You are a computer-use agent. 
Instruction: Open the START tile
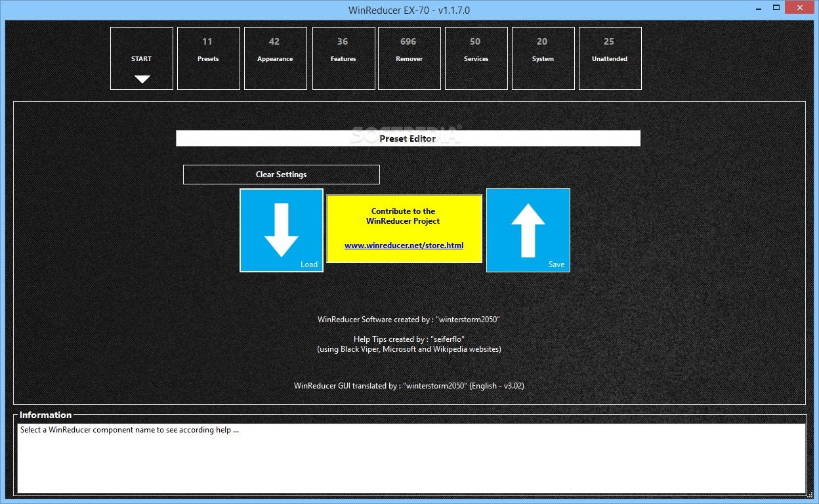(x=142, y=58)
